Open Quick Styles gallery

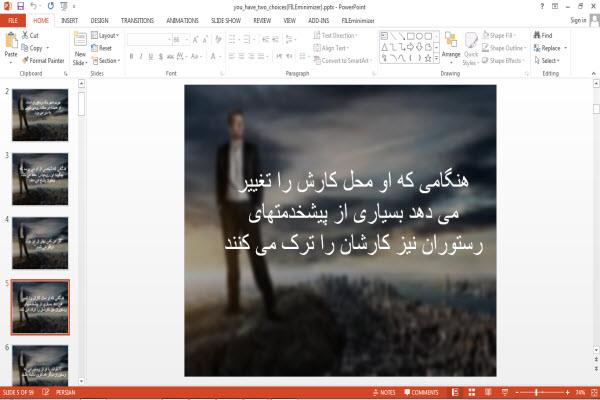pos(471,49)
